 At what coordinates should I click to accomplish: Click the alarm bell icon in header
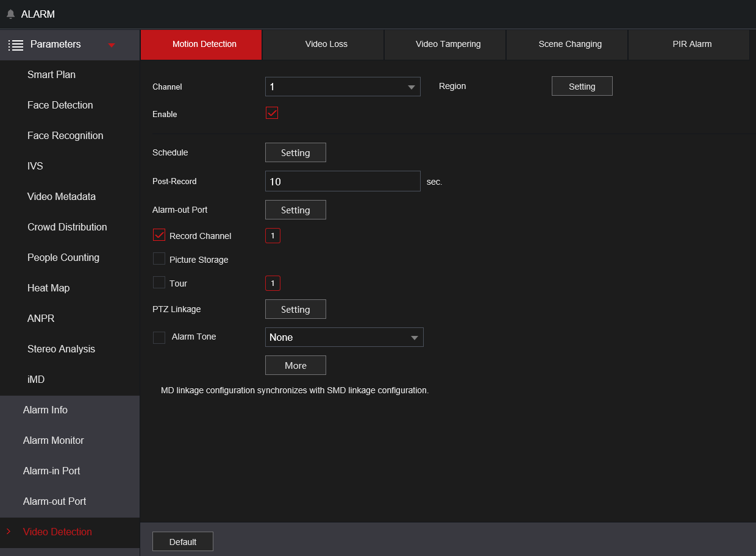(x=10, y=14)
